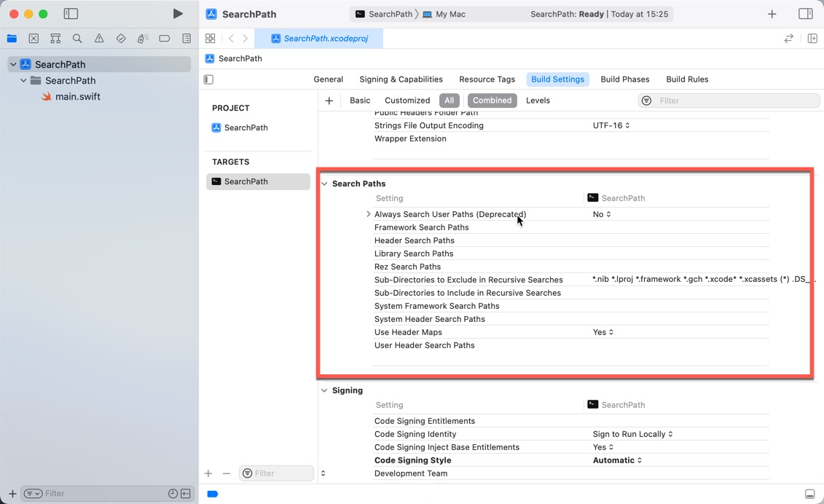This screenshot has height=504, width=824.
Task: Show the issue navigator warning icon
Action: [99, 39]
